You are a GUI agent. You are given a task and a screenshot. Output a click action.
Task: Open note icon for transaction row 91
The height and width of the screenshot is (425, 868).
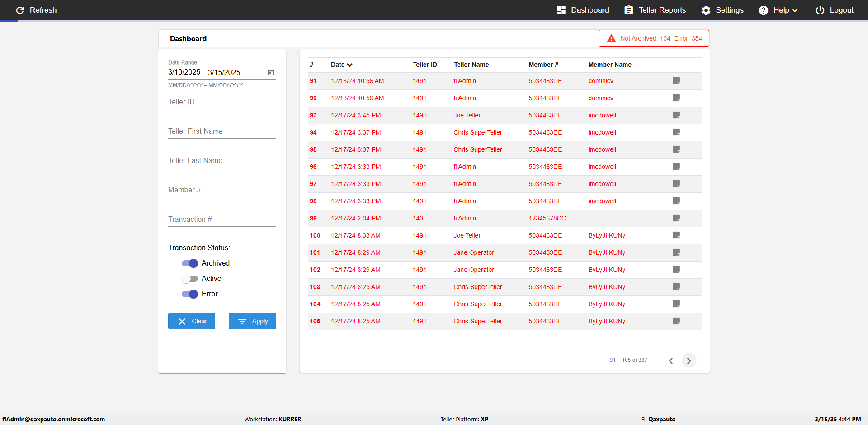pos(676,81)
